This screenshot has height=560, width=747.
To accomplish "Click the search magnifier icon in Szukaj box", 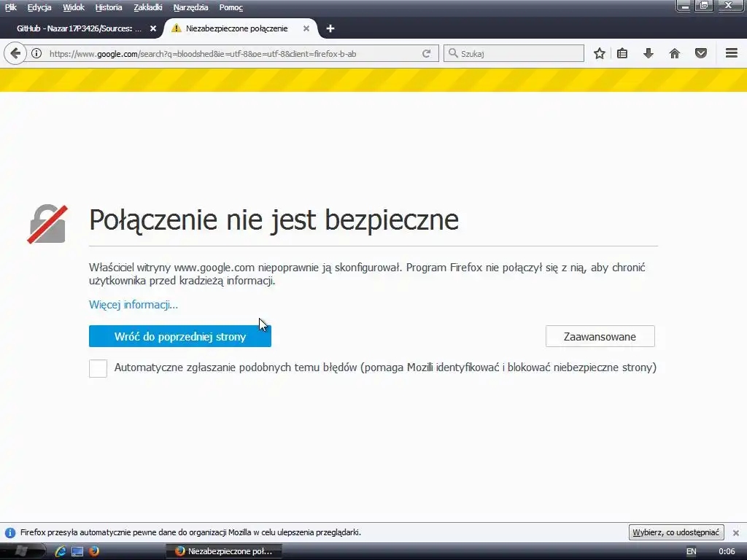I will [453, 52].
